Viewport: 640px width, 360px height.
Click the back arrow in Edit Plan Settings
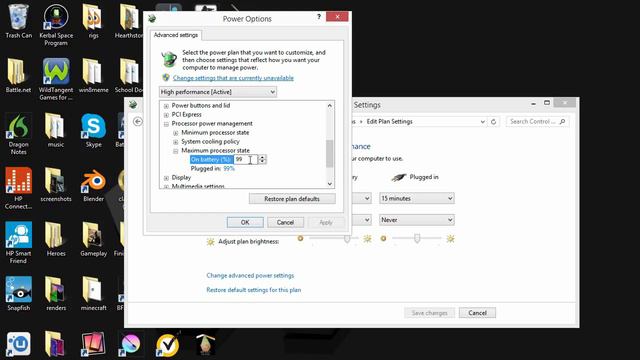[x=138, y=122]
